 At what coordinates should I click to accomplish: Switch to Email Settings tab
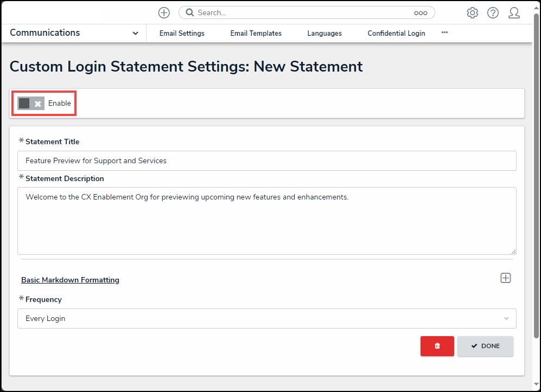[x=182, y=34]
